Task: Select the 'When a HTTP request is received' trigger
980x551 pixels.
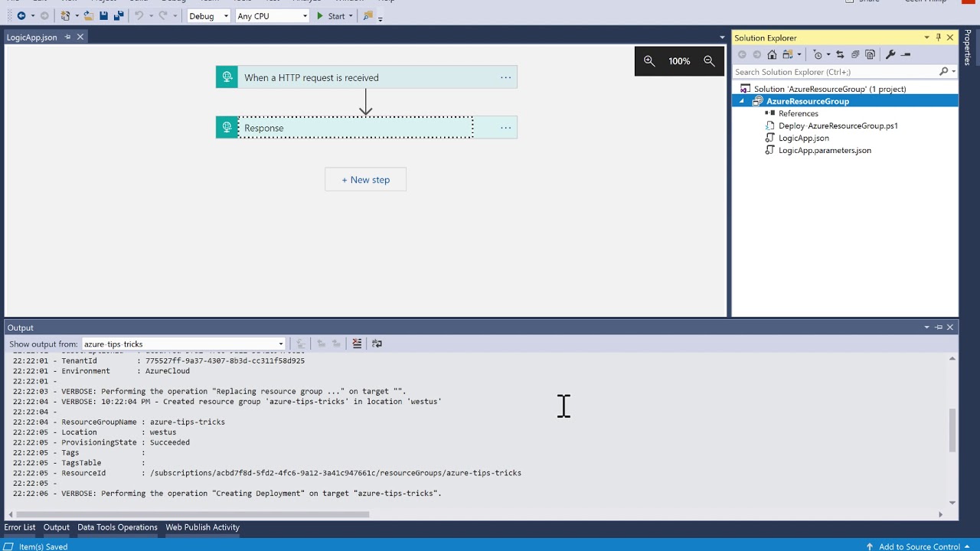Action: (366, 77)
